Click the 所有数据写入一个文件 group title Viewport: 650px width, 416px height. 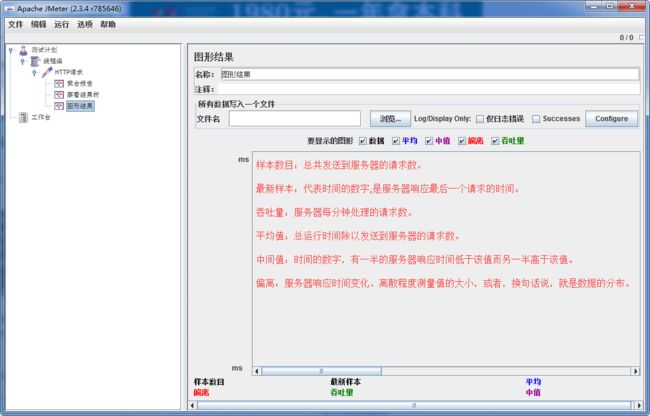pyautogui.click(x=236, y=104)
